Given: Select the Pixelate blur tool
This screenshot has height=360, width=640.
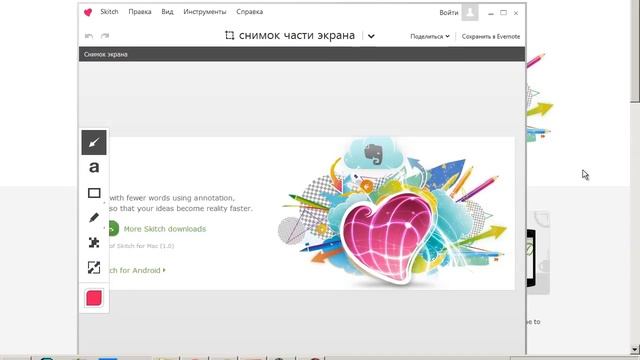Looking at the screenshot, I should tap(94, 242).
